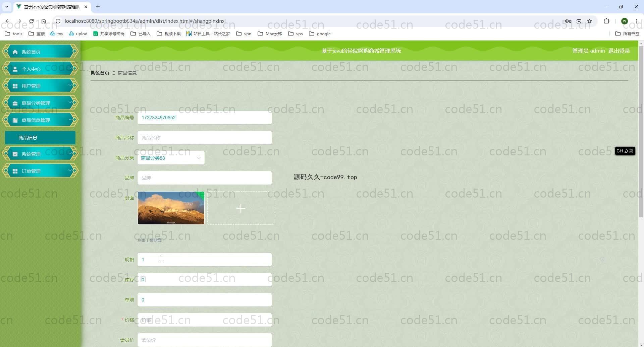Open the browser extensions puzzle icon

click(x=606, y=21)
